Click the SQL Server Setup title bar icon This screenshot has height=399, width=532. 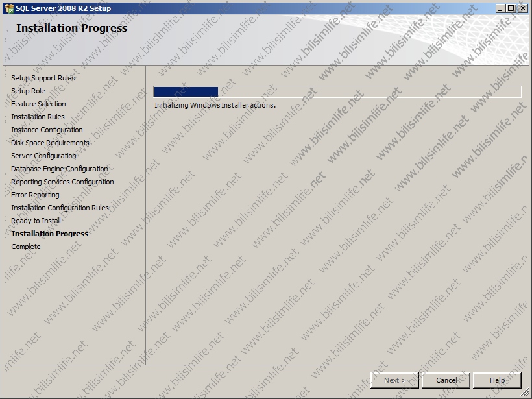(x=9, y=8)
